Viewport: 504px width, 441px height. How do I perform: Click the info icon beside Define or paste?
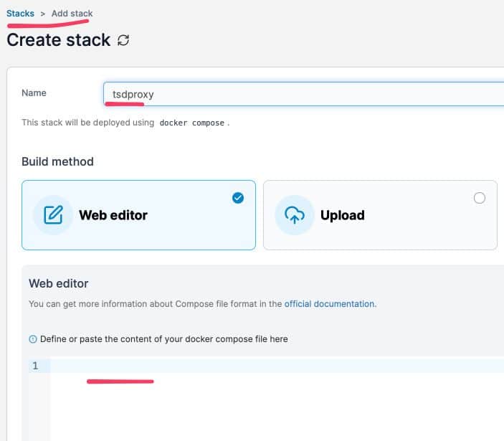point(33,339)
